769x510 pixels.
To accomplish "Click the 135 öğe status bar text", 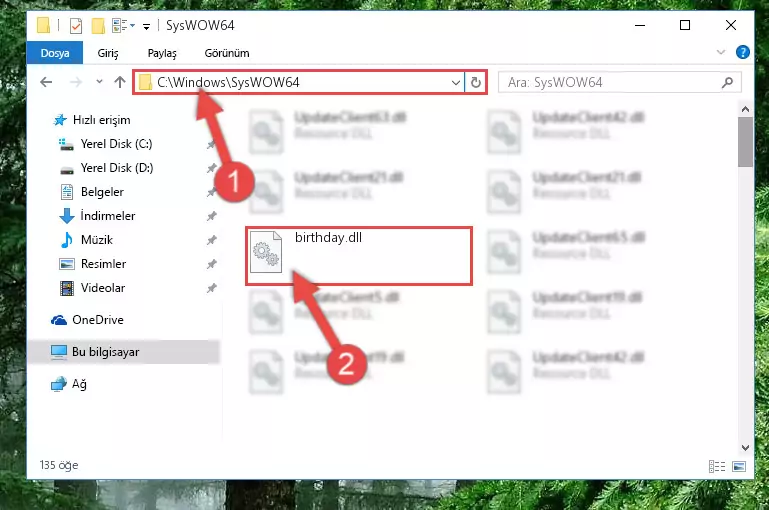I will pyautogui.click(x=59, y=465).
